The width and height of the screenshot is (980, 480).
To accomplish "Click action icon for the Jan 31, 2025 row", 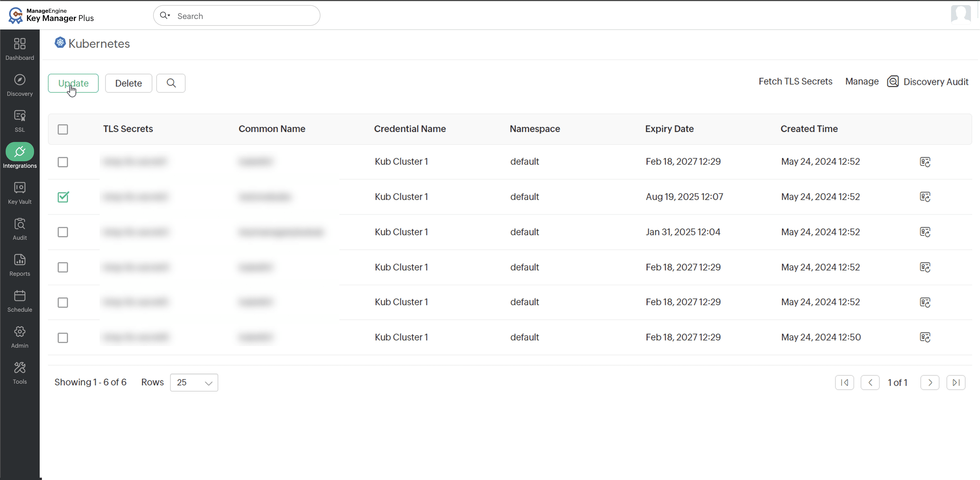I will 925,232.
